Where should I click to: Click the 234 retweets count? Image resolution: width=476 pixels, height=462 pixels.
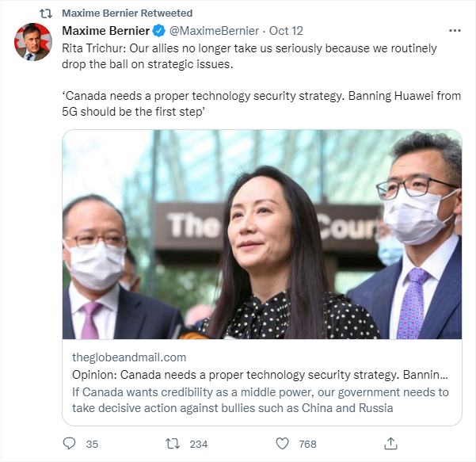199,444
